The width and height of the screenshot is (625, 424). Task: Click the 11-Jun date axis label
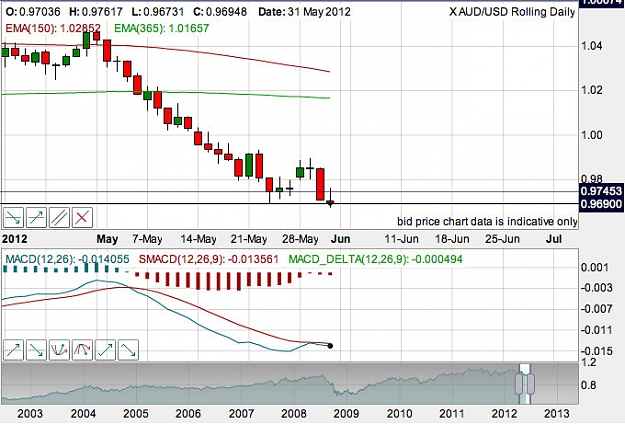401,239
